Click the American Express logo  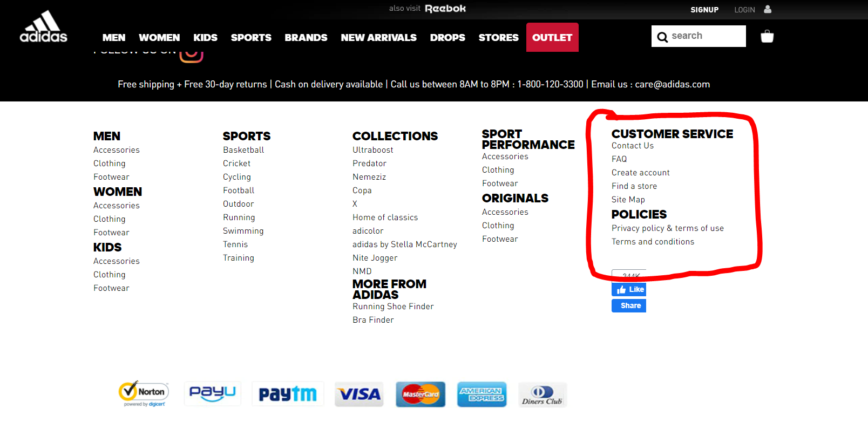point(482,394)
